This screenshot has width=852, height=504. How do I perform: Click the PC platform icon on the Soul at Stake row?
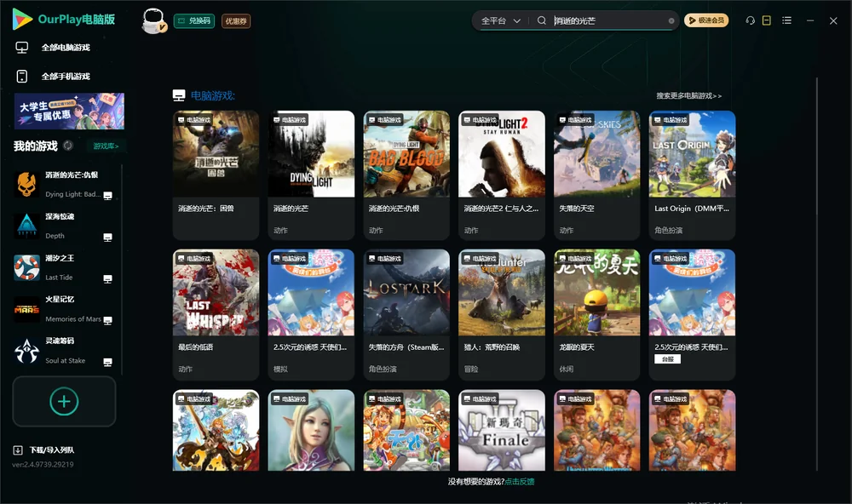107,363
